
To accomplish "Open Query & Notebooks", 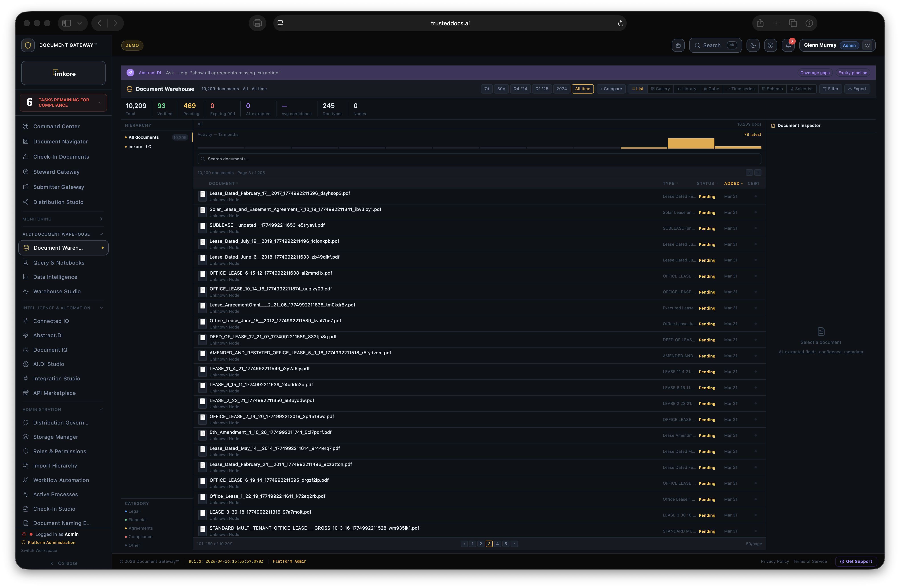I will click(59, 263).
